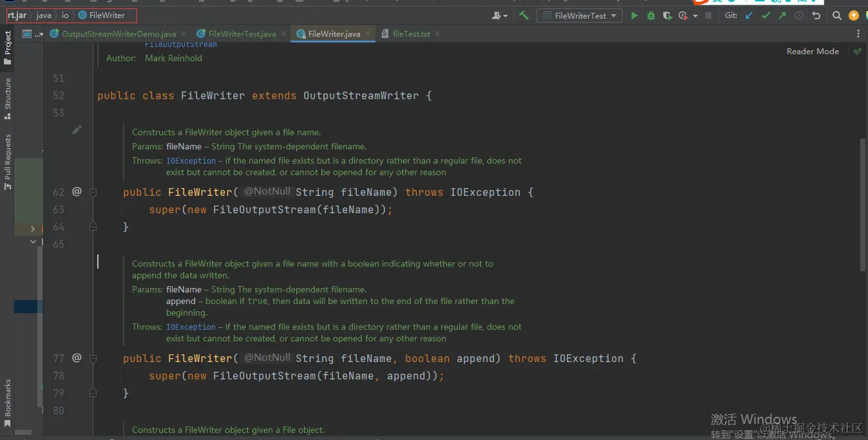
Task: Collapse method fold marker at line 77
Action: pos(93,358)
